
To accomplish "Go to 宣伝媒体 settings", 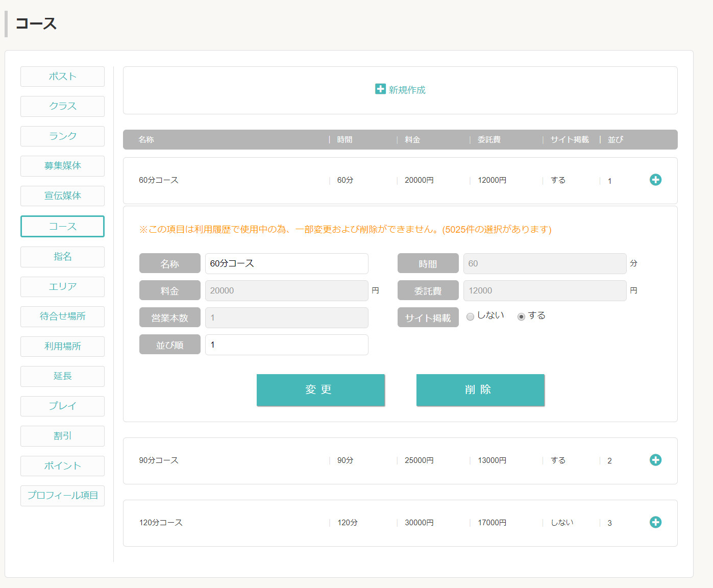I will [x=62, y=196].
